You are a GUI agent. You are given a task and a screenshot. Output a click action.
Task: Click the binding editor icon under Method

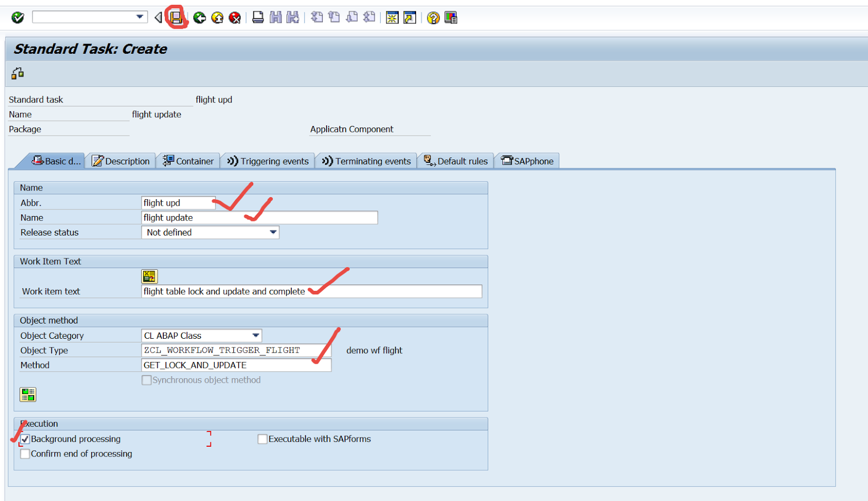click(x=28, y=395)
